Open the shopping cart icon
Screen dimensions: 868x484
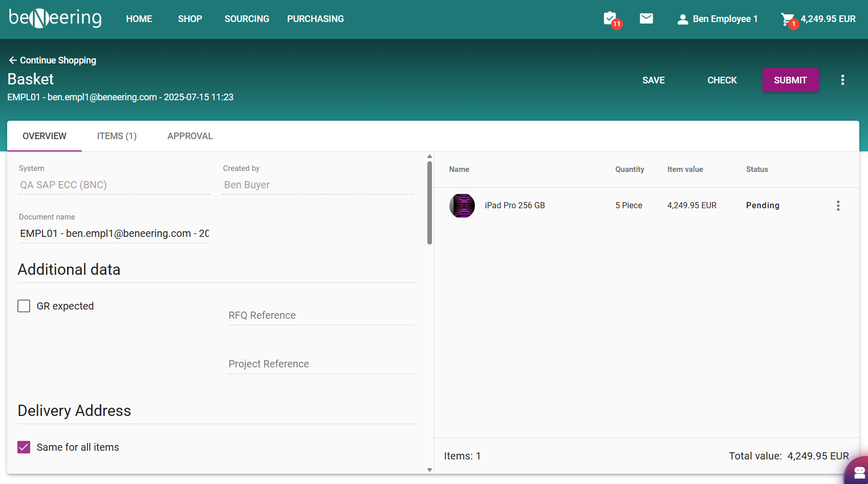click(787, 19)
